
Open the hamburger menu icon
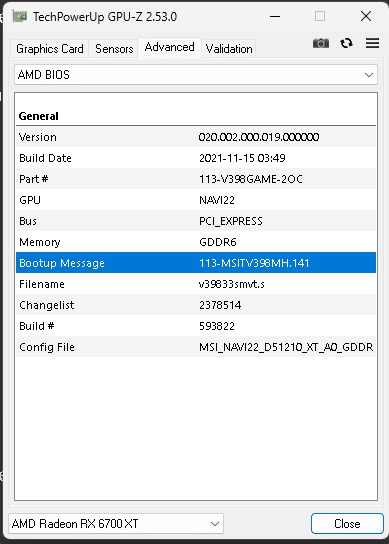[372, 43]
